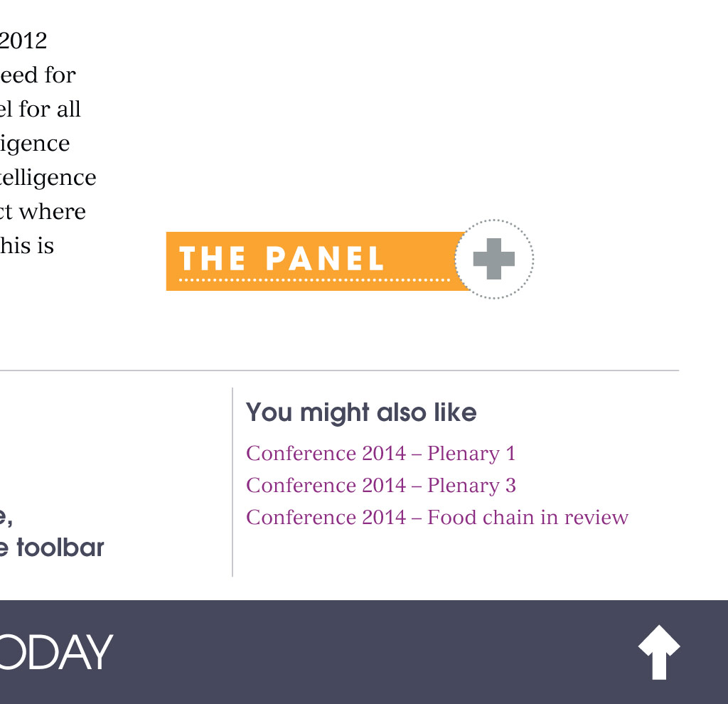Click the paragraph line ending 'intelligence'
The height and width of the screenshot is (704, 728).
coord(47,177)
